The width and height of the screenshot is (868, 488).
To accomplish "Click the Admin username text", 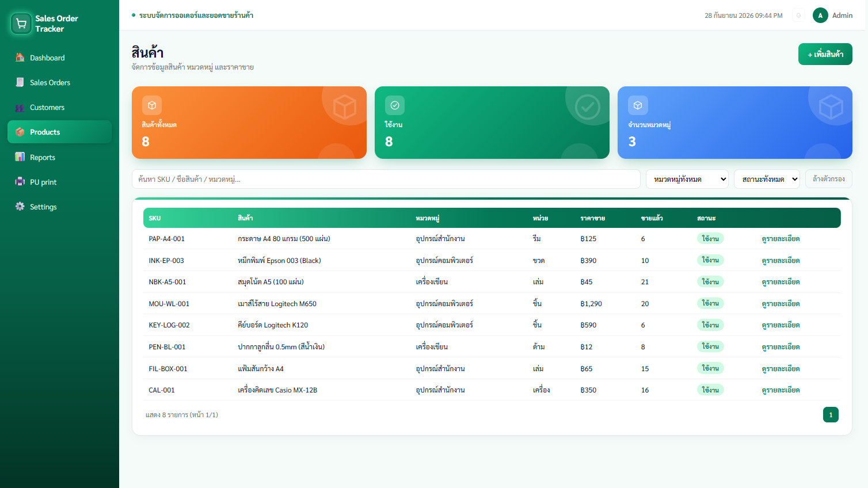I will point(842,16).
